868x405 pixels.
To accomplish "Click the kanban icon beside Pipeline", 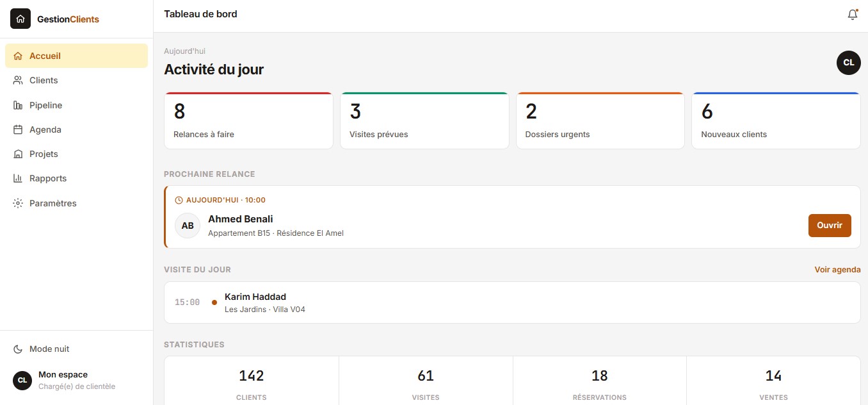I will 18,105.
